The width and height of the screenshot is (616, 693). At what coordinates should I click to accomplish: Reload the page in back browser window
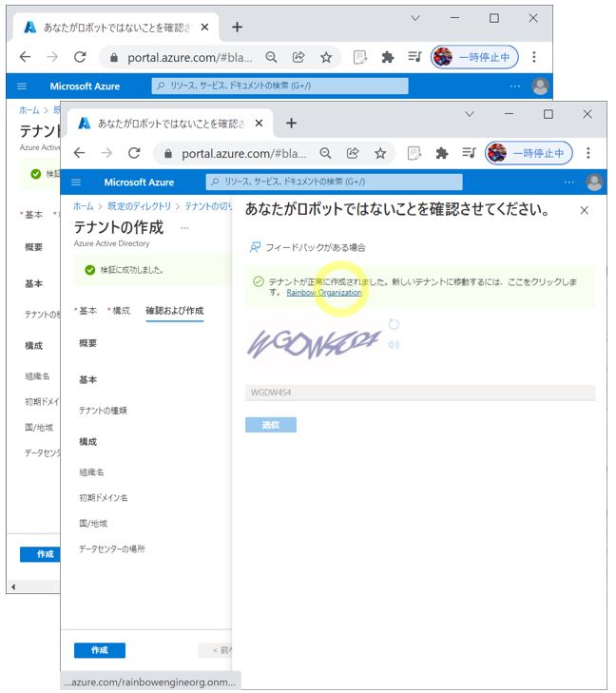point(80,57)
